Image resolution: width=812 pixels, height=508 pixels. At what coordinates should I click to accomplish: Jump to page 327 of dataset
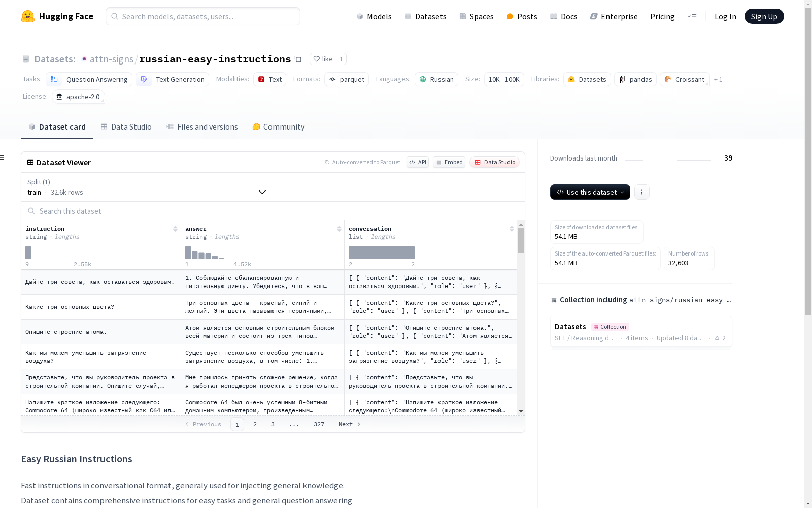tap(319, 424)
